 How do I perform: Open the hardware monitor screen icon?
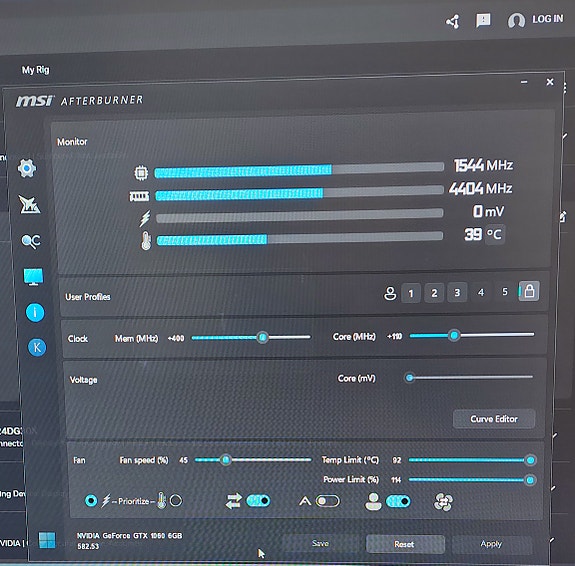[33, 277]
